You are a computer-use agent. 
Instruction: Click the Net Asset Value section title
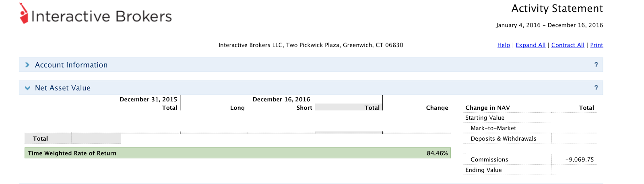click(63, 88)
